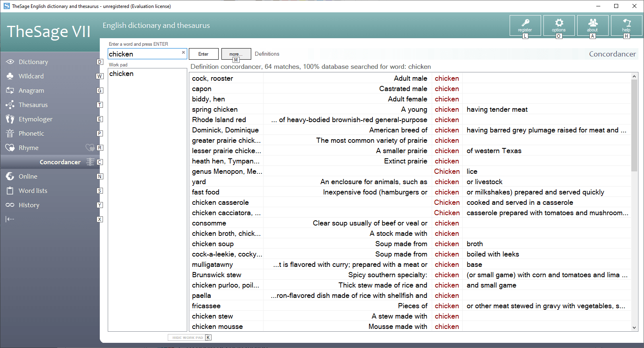Viewport: 644px width, 348px height.
Task: Select the 'chicken casserole' entry
Action: 221,202
